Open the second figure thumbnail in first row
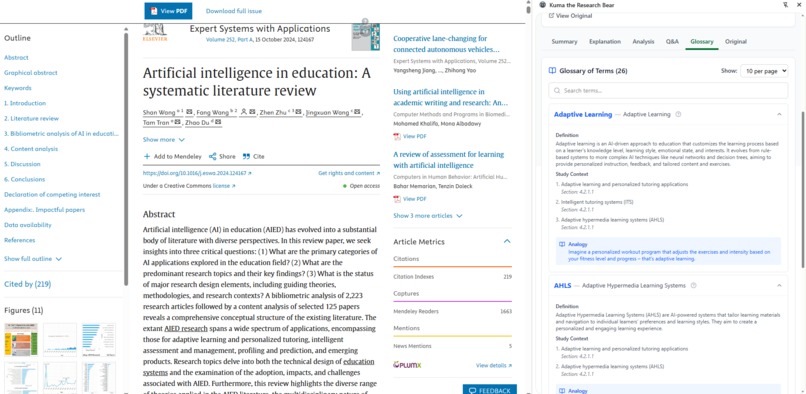 click(x=60, y=339)
